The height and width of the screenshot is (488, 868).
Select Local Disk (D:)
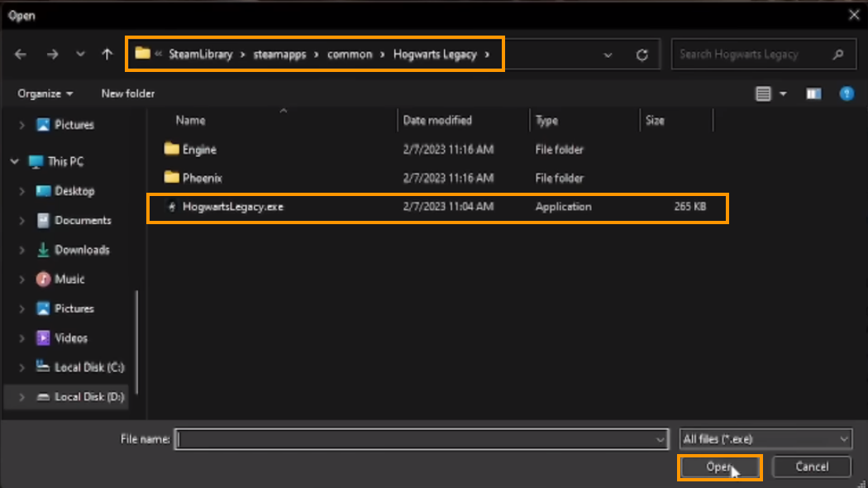[x=89, y=397]
